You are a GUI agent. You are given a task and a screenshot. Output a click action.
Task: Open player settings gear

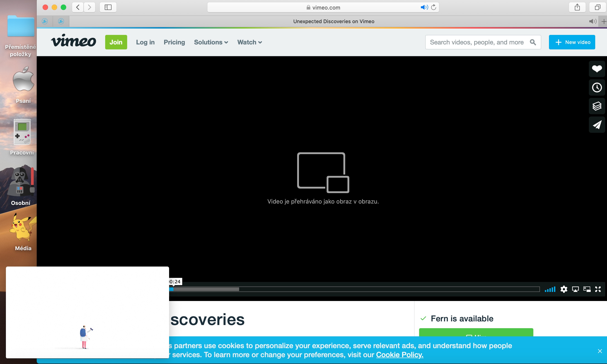[x=563, y=289]
